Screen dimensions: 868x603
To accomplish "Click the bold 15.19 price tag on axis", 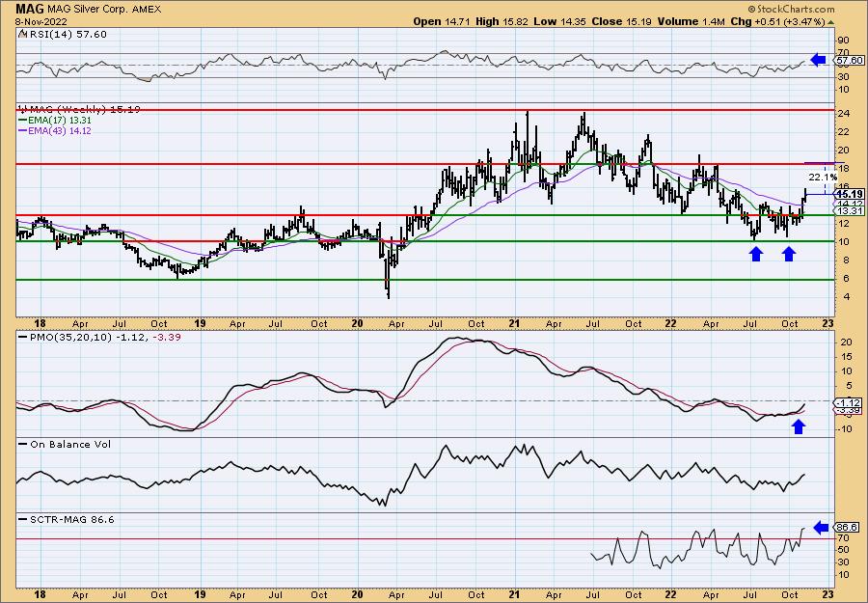I will click(851, 194).
